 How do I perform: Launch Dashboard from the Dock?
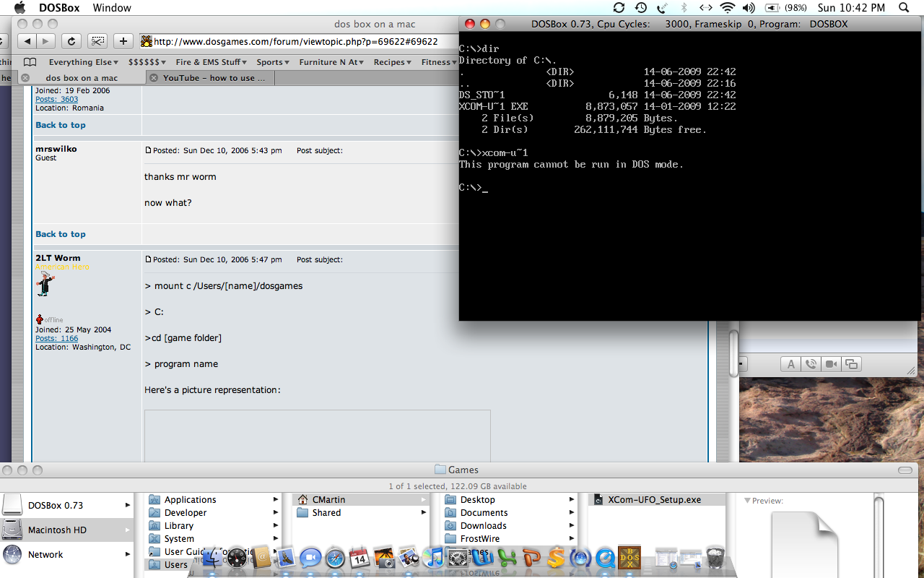[x=237, y=557]
